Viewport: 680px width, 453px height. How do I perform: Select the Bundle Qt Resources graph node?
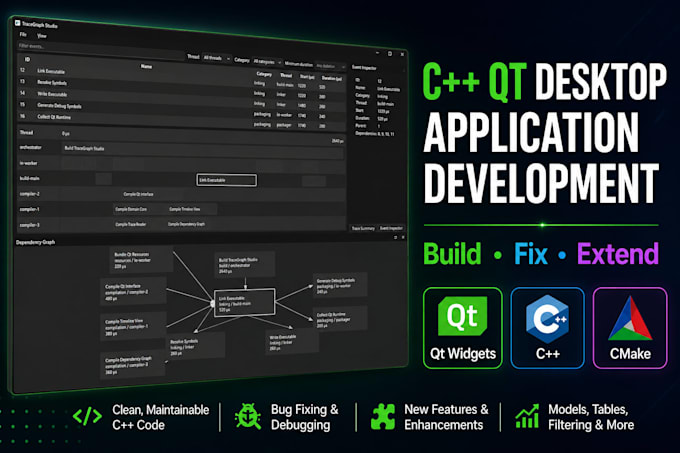pos(139,261)
